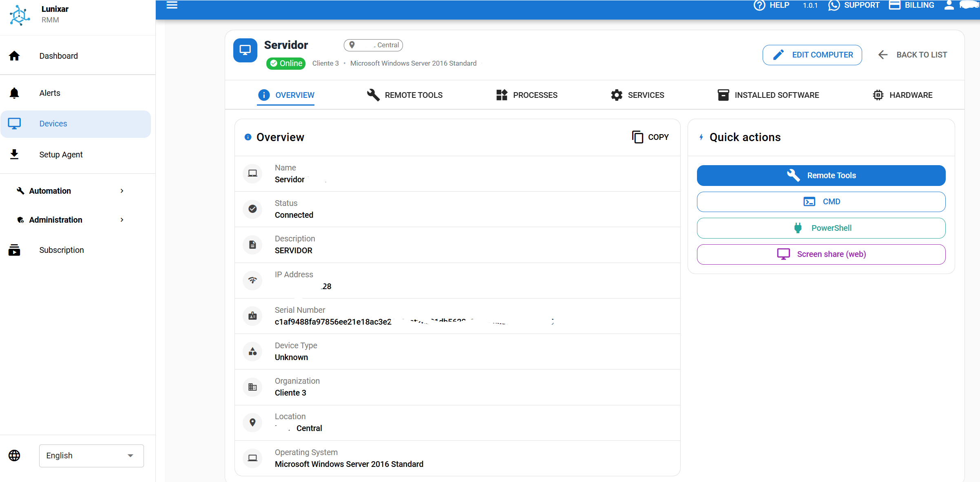Click the Edit Computer button
980x482 pixels.
click(x=812, y=55)
